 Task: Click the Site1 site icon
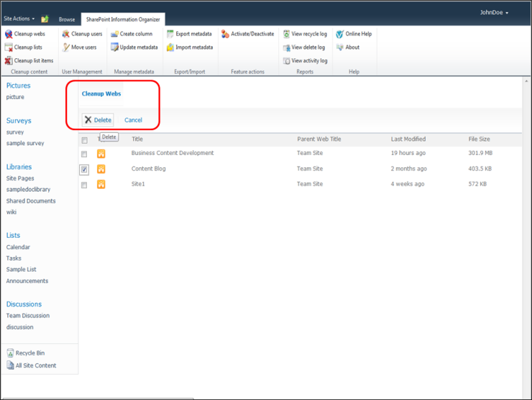point(101,184)
